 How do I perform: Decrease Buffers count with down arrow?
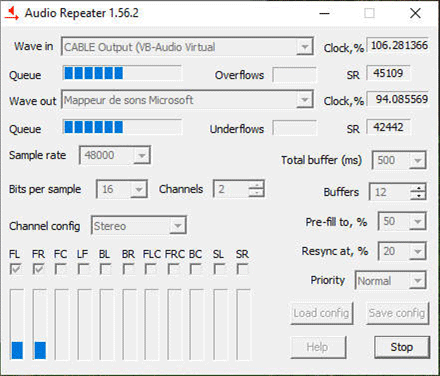(418, 196)
